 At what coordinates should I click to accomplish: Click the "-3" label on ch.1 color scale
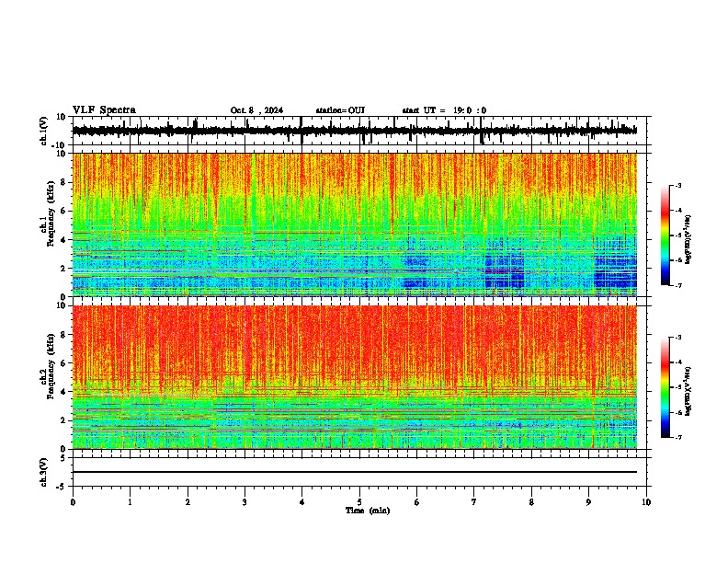click(x=677, y=186)
